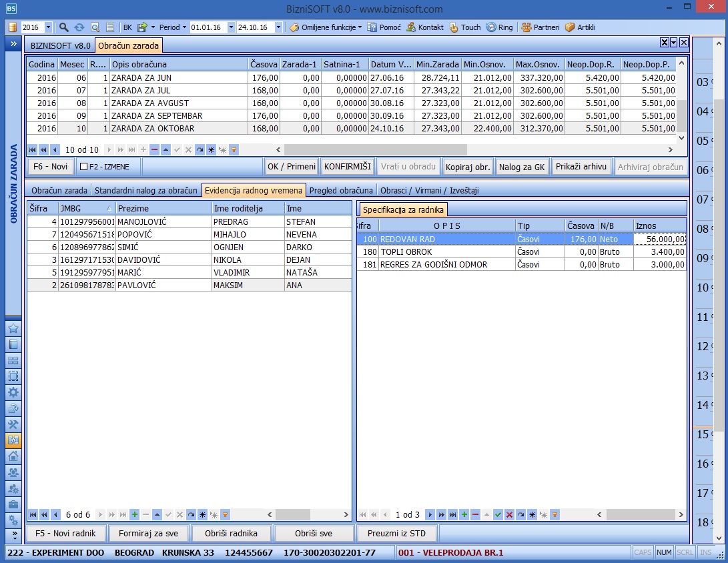Open the 01.01.16 start date dropdown
The image size is (728, 563).
(x=232, y=27)
